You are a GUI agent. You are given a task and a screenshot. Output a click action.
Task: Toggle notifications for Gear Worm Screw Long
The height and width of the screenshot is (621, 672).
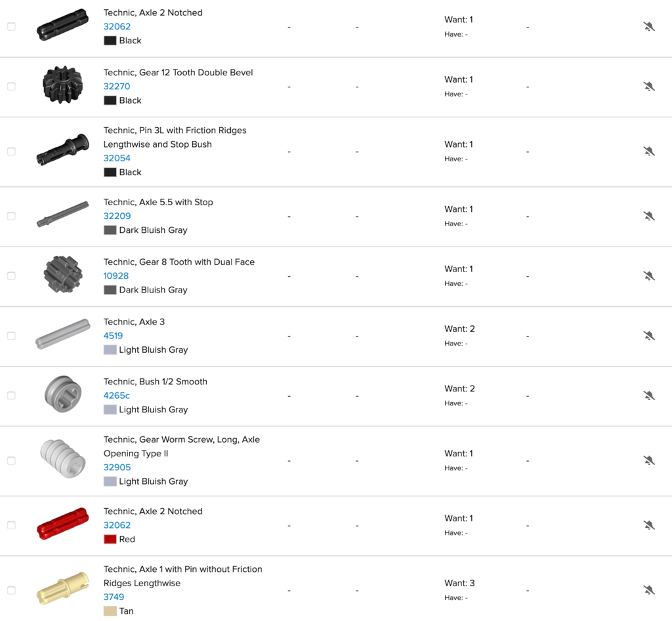tap(649, 460)
